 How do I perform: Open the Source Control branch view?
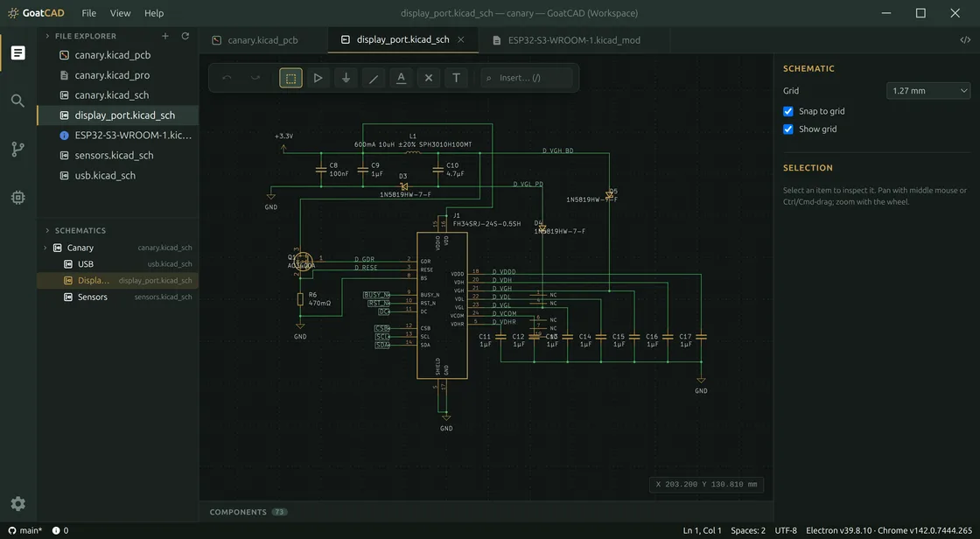point(18,149)
